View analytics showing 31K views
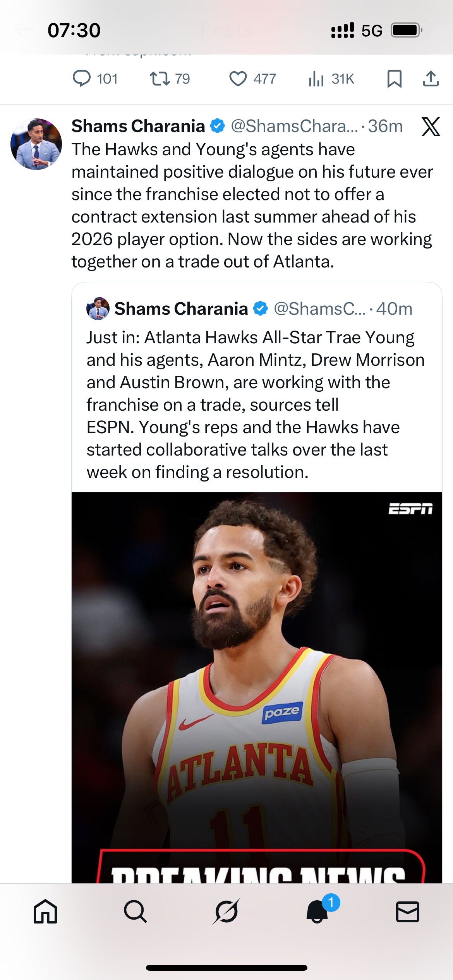Screen dimensions: 453x980 (x=316, y=79)
